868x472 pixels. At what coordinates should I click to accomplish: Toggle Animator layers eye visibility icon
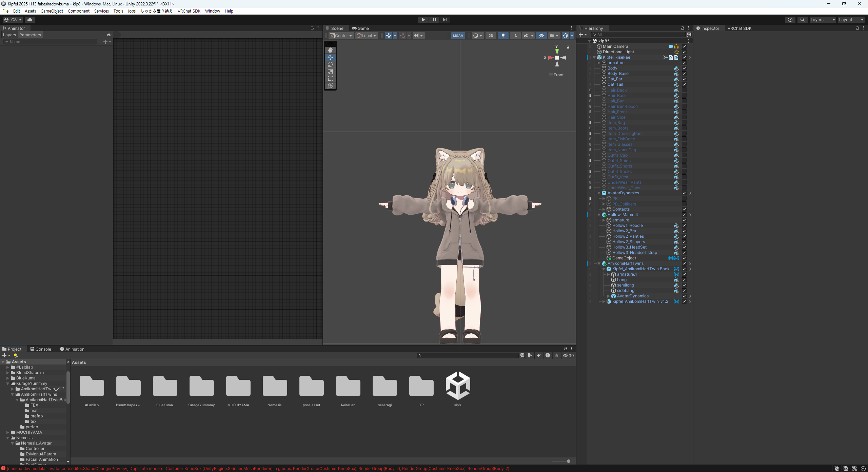click(109, 35)
